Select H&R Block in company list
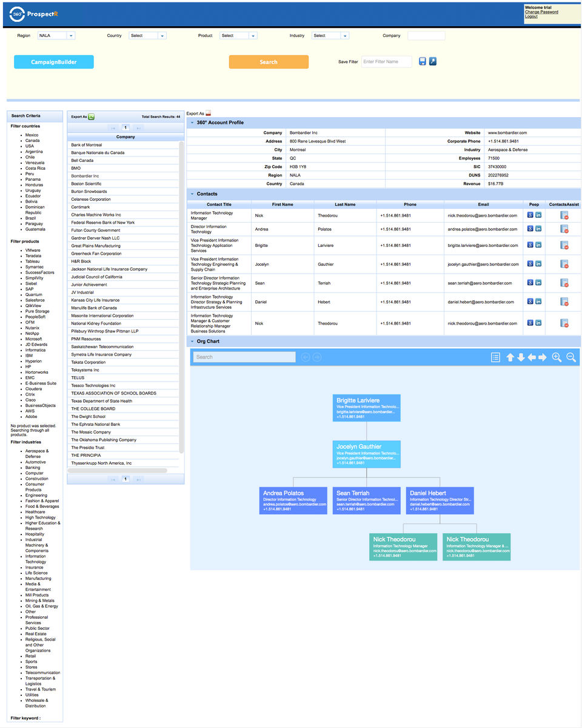This screenshot has height=728, width=582. click(x=123, y=261)
